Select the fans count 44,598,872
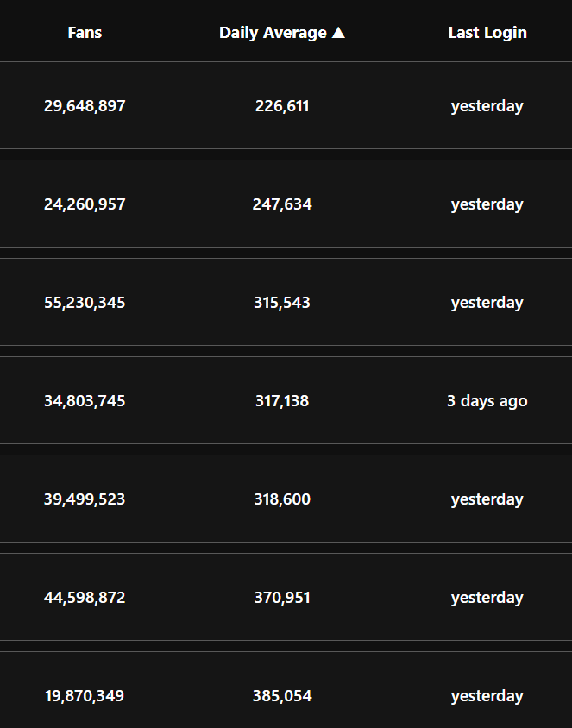This screenshot has height=728, width=572. [85, 598]
